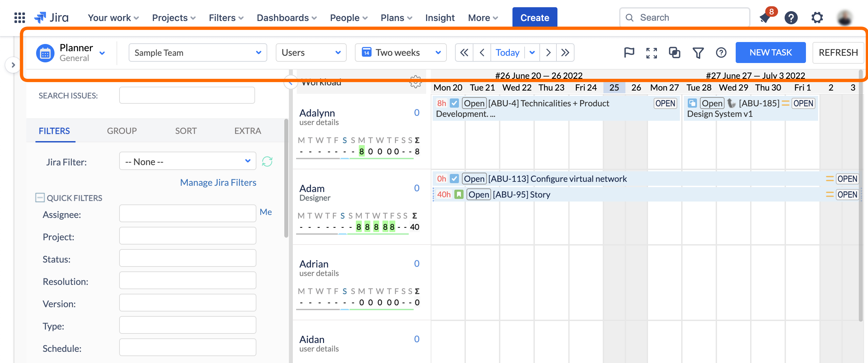Open the Dashboards menu
The height and width of the screenshot is (363, 868).
(286, 17)
